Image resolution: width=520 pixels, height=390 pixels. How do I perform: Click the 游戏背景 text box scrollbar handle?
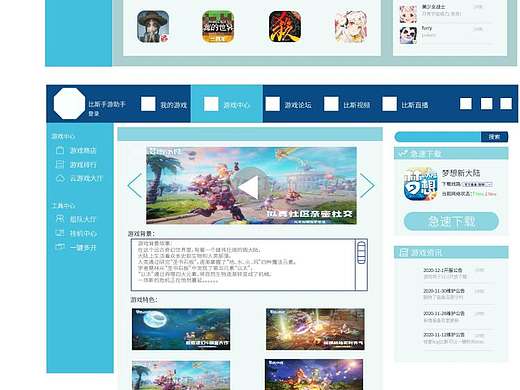click(x=361, y=253)
